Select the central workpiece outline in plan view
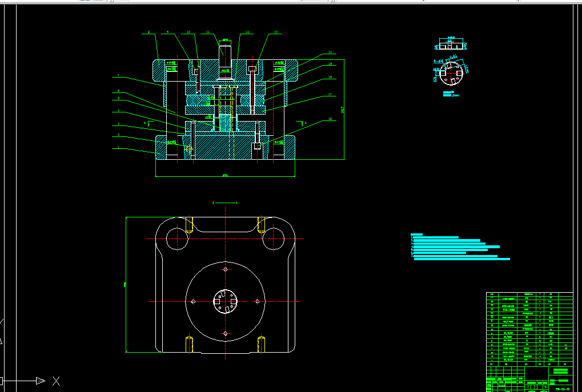582x392 pixels. [225, 301]
